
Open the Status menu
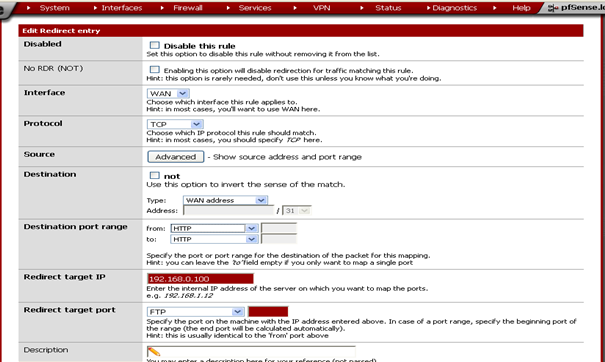click(388, 8)
